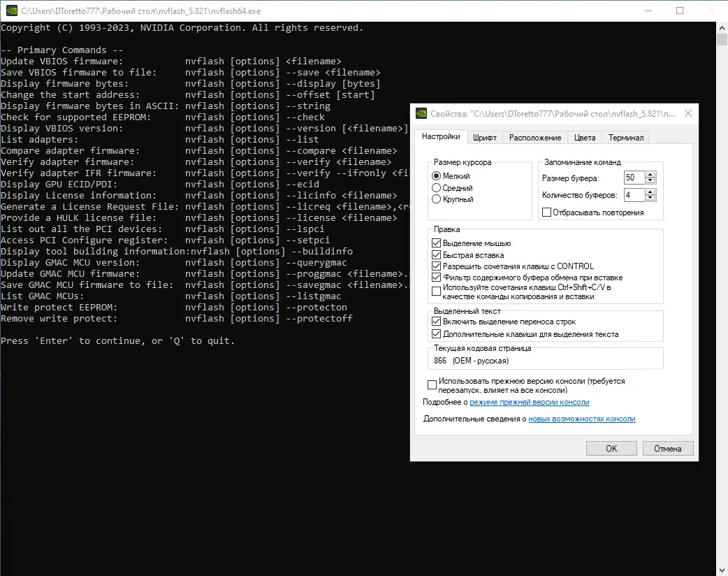The image size is (728, 576).
Task: Decrease Размер буфера with down arrow
Action: pos(650,180)
